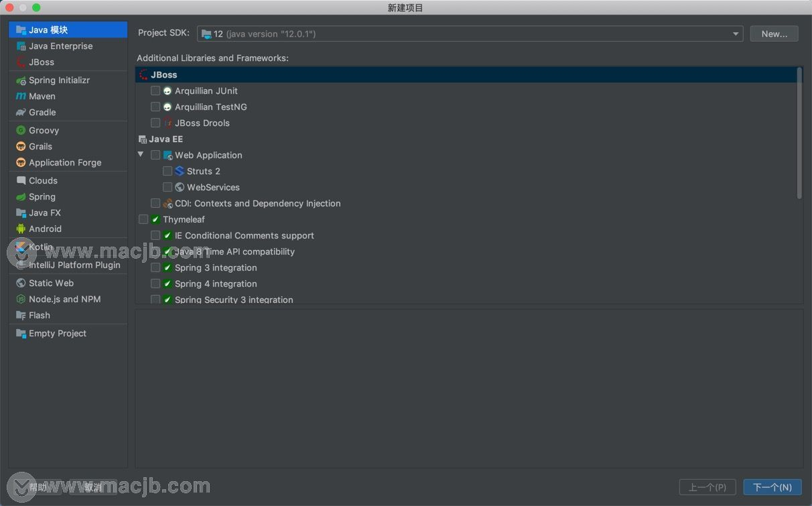Click the Java FX icon
The height and width of the screenshot is (506, 812).
(x=21, y=212)
